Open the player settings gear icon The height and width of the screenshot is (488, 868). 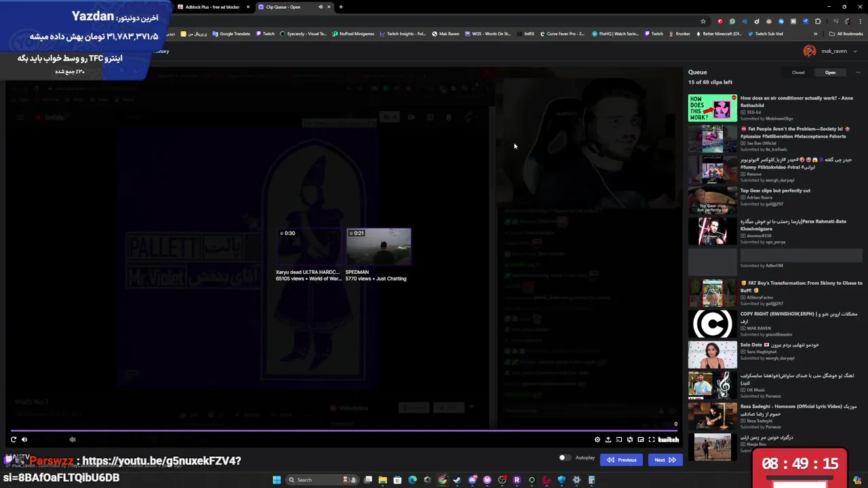(597, 440)
